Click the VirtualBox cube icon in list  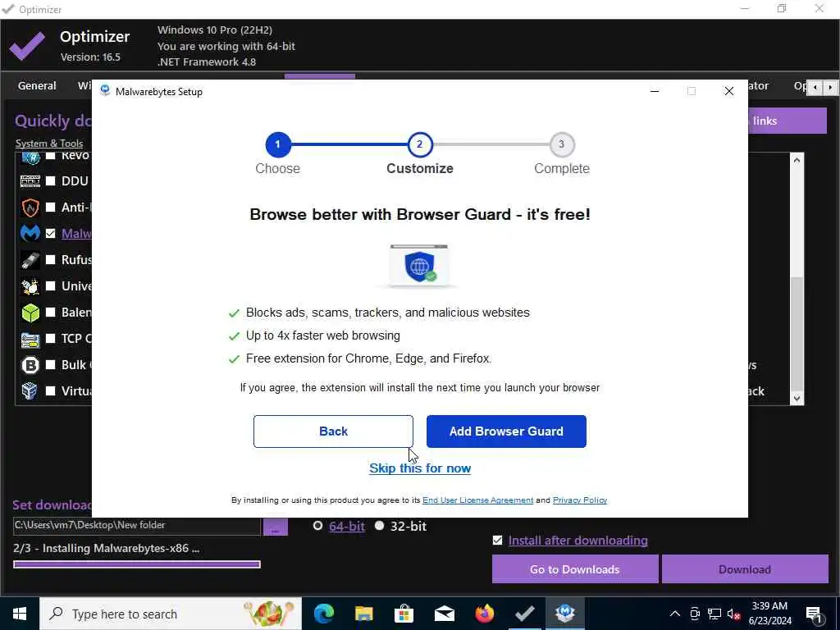[30, 391]
